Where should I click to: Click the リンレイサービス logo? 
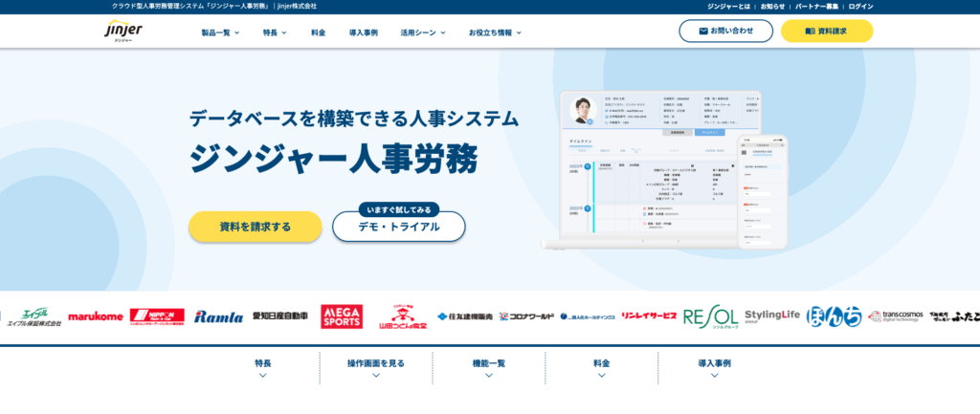click(x=650, y=316)
